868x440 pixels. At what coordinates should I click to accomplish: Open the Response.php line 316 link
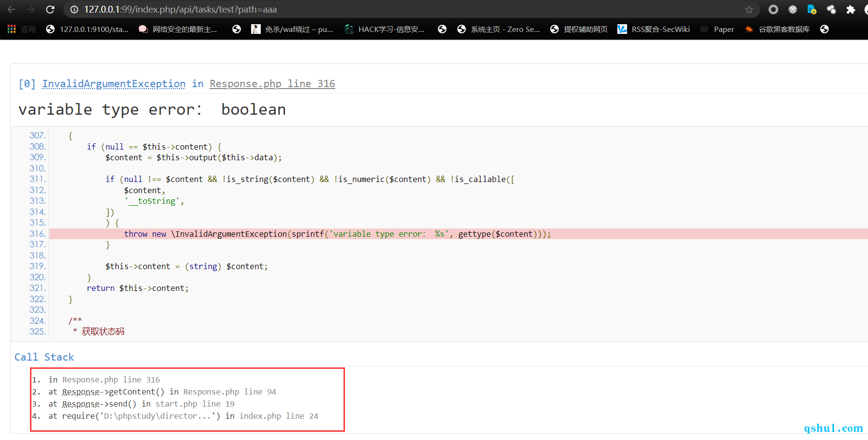point(272,84)
